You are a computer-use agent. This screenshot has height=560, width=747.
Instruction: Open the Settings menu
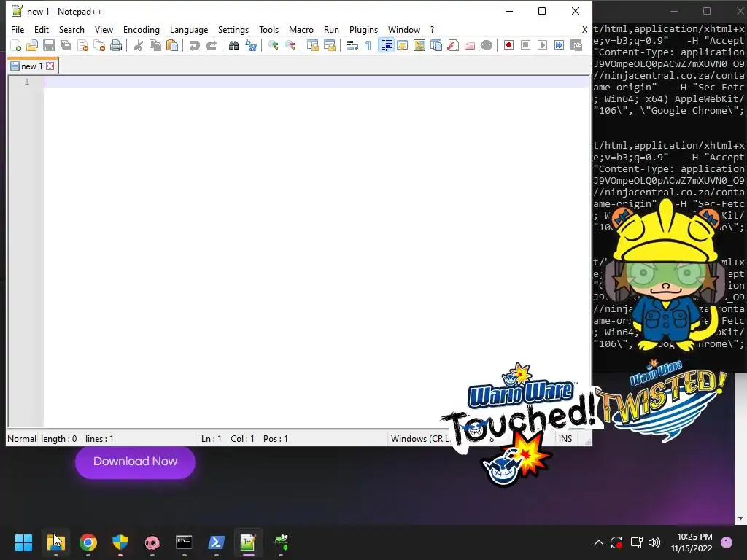click(x=233, y=29)
